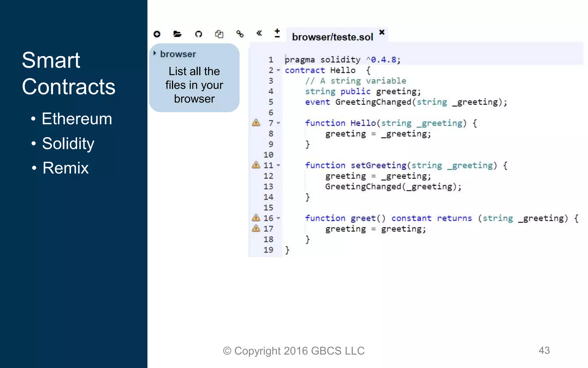
Task: Fold function Hello at line 7 arrow
Action: click(278, 123)
